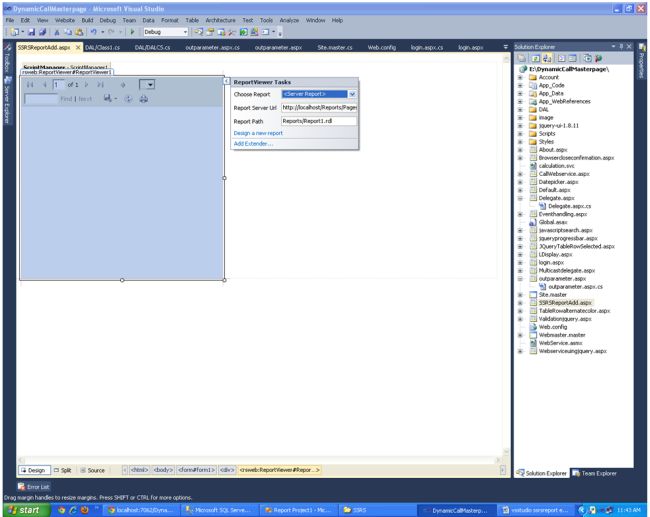650x517 pixels.
Task: Switch to the Source view
Action: click(x=92, y=470)
